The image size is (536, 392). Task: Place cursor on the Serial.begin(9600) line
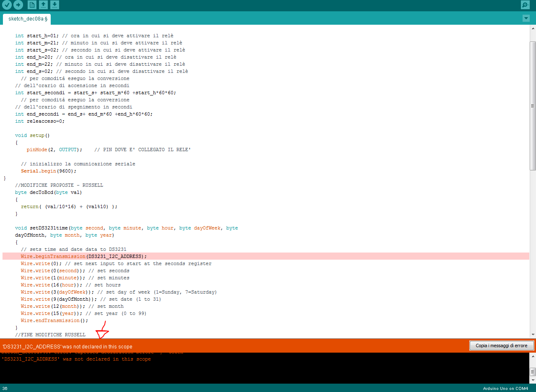pyautogui.click(x=49, y=171)
